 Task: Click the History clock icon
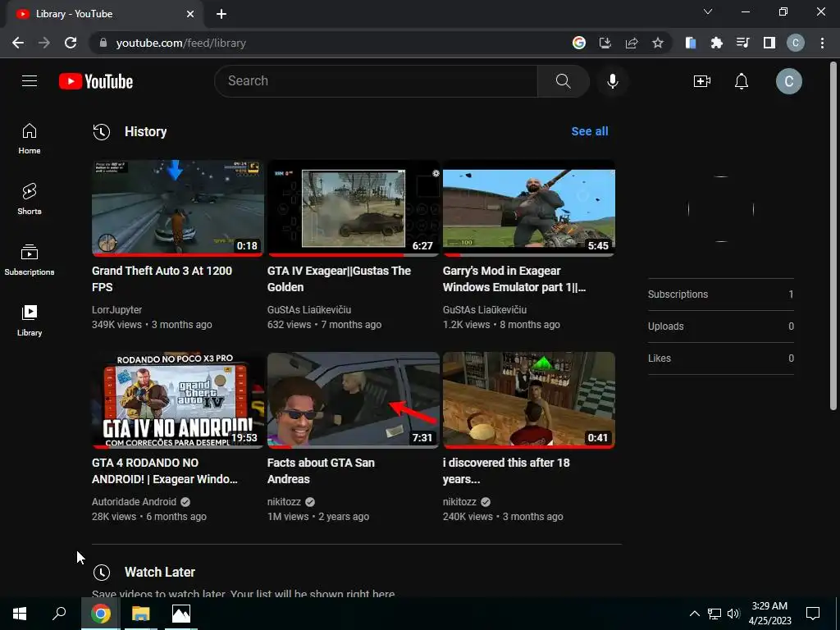tap(101, 132)
